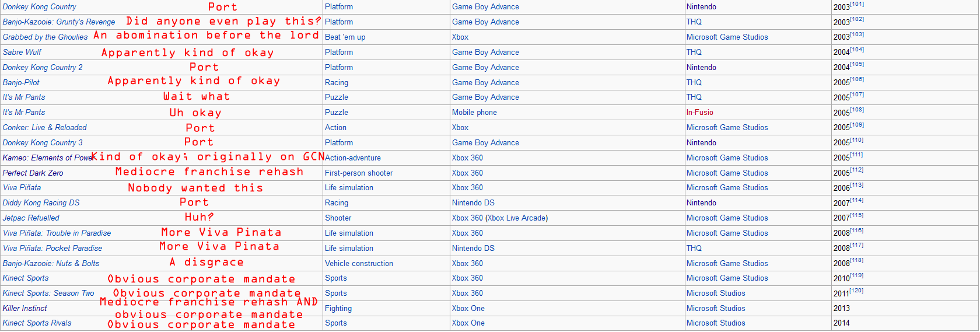Open the Diddy Kong Racing DS link

tap(41, 203)
